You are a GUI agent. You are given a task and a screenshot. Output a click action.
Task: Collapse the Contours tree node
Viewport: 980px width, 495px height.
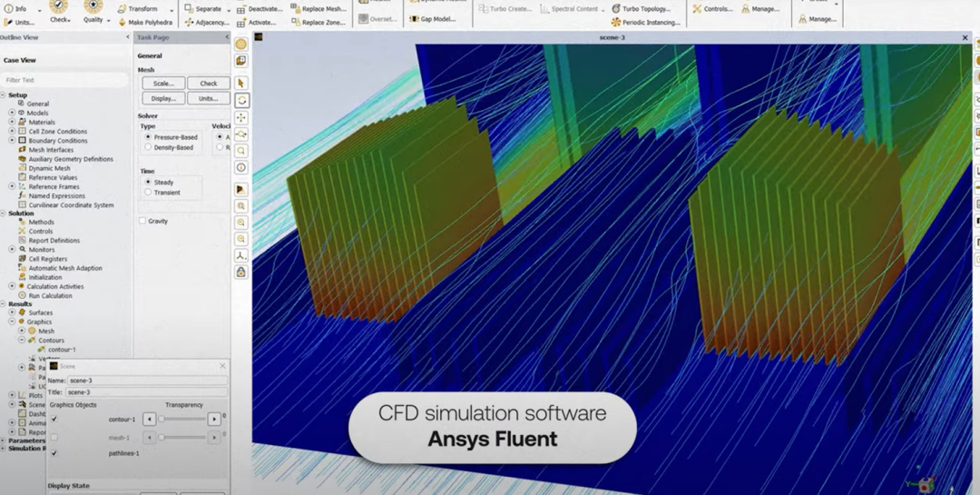click(x=21, y=340)
